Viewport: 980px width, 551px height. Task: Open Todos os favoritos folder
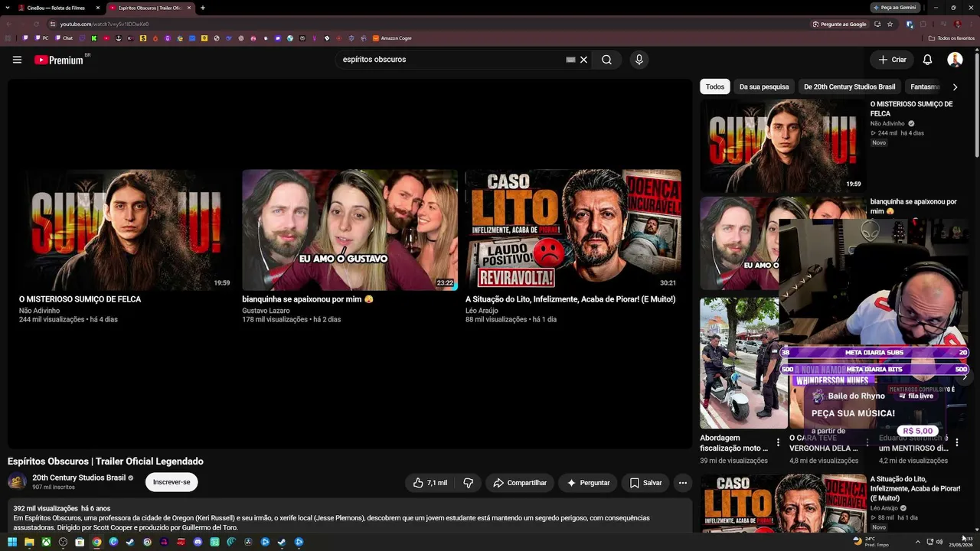(x=952, y=38)
